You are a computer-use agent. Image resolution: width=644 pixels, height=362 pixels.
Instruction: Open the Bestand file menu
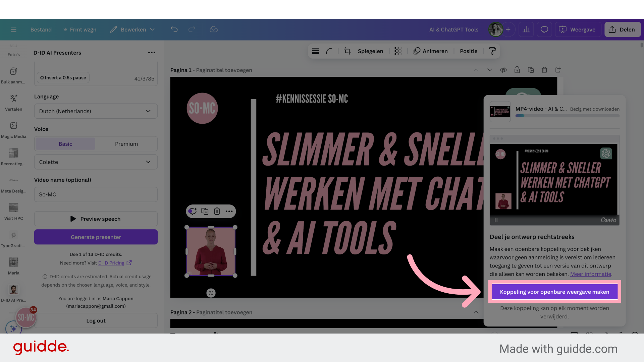(x=41, y=29)
